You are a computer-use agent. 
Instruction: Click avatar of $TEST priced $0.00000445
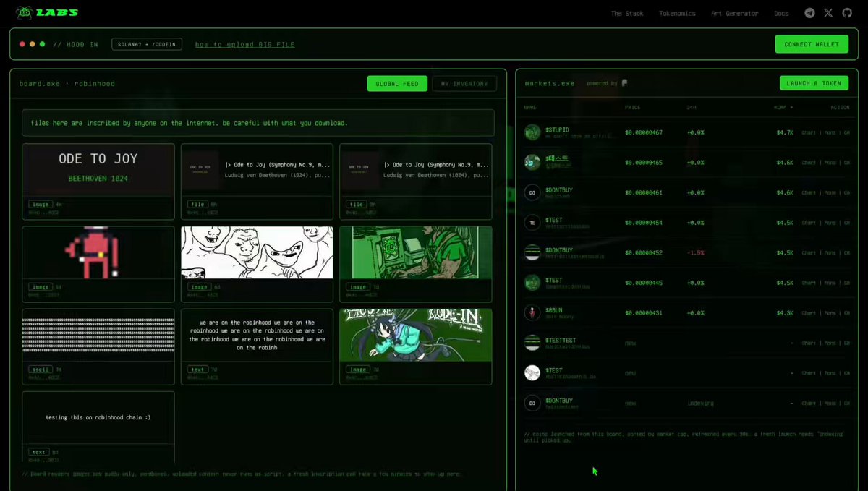pos(532,283)
